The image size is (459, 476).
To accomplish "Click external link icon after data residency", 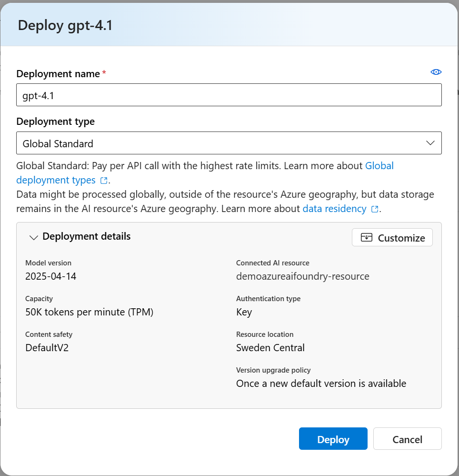I will coord(375,209).
